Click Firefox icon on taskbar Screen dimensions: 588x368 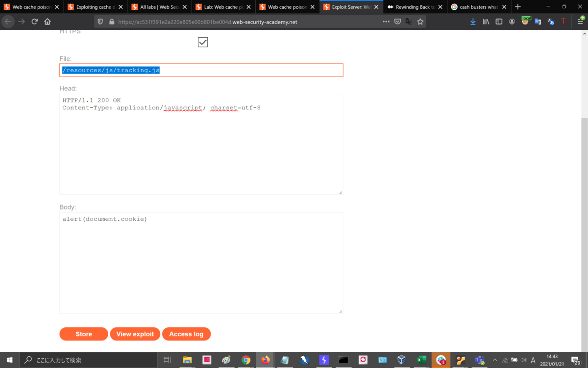pyautogui.click(x=265, y=360)
